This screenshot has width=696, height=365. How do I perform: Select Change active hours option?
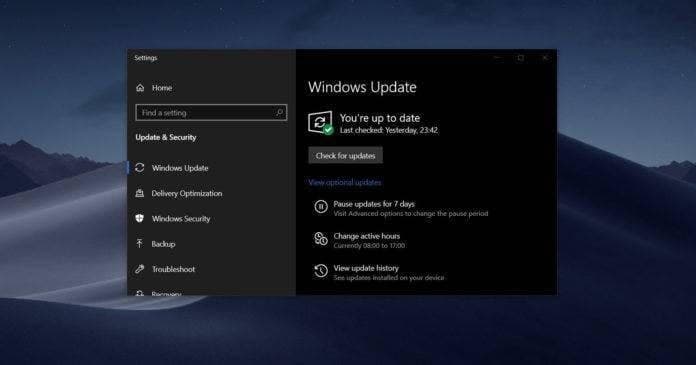pyautogui.click(x=367, y=236)
